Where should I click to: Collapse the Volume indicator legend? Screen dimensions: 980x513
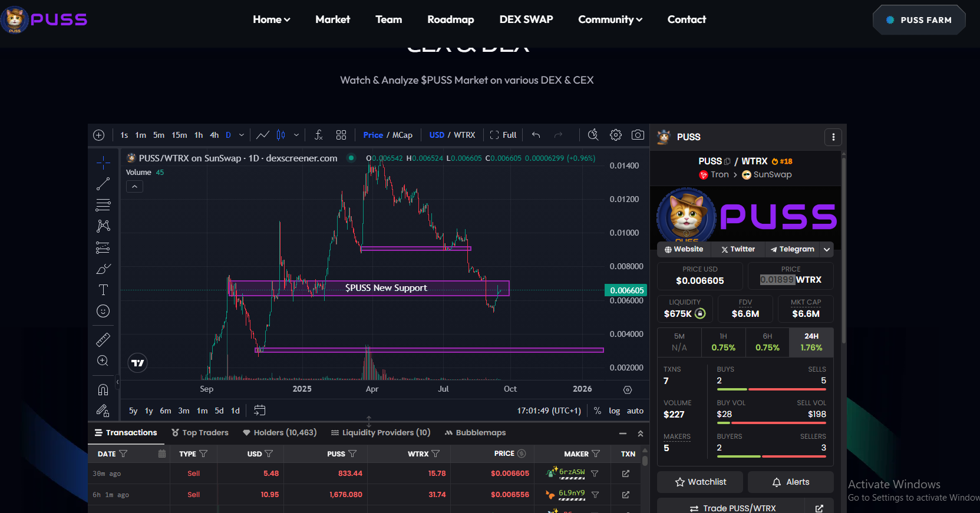click(134, 187)
